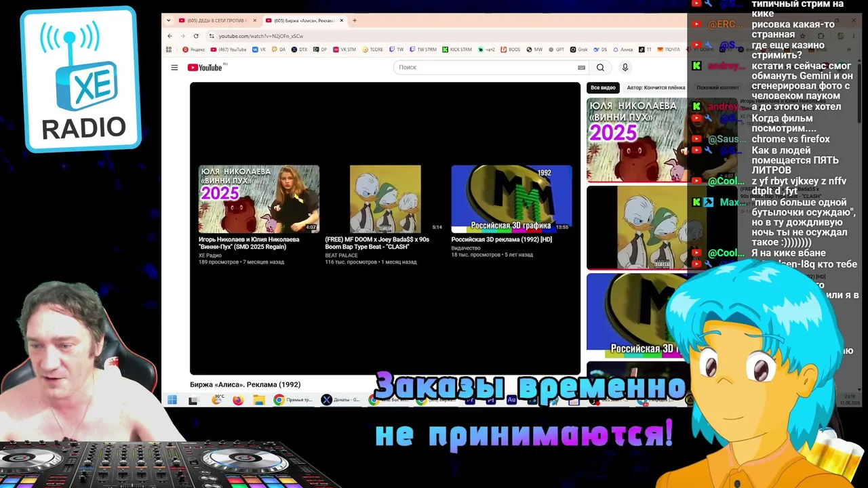Viewport: 868px width, 488px height.
Task: Open the ПОЧТА bookmark
Action: click(668, 49)
